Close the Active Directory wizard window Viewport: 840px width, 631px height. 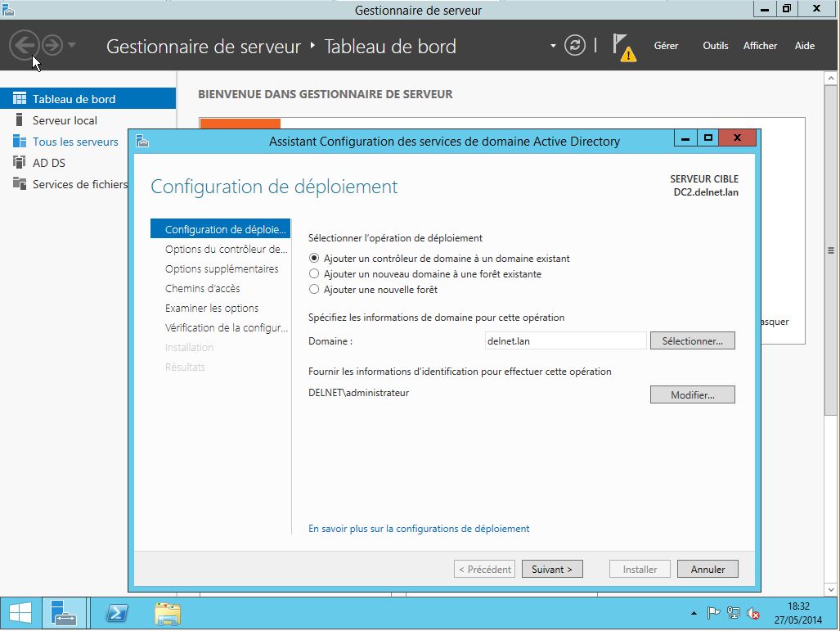point(737,138)
